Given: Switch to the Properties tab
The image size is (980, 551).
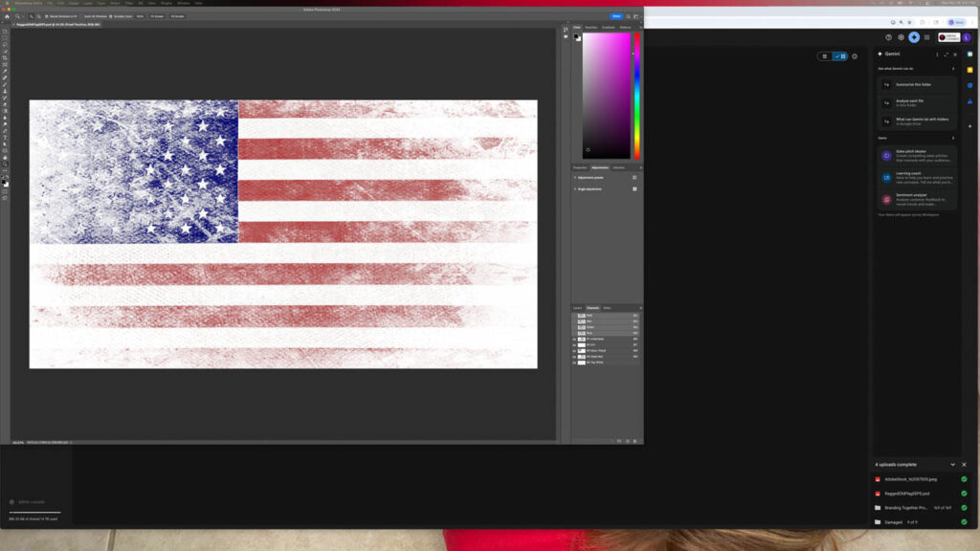Looking at the screenshot, I should pos(580,167).
